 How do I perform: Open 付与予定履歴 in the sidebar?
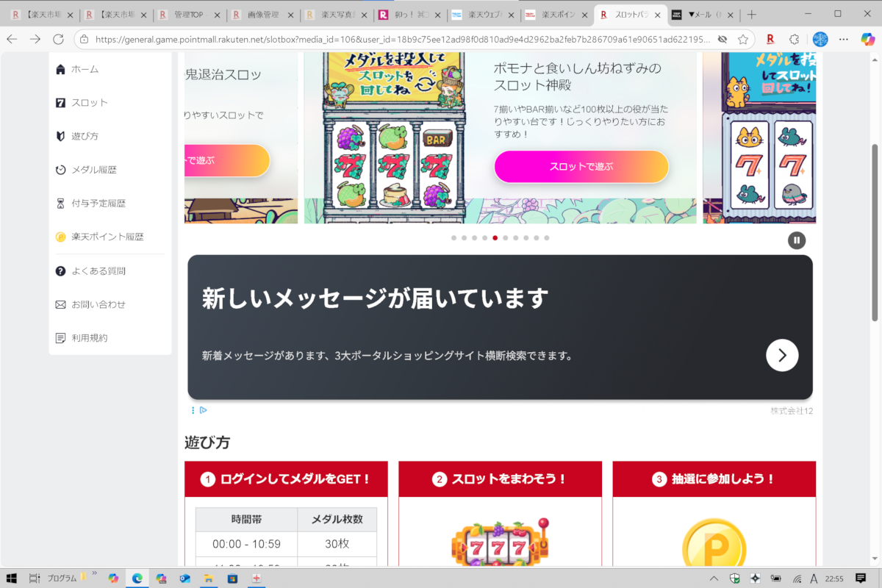[110, 204]
